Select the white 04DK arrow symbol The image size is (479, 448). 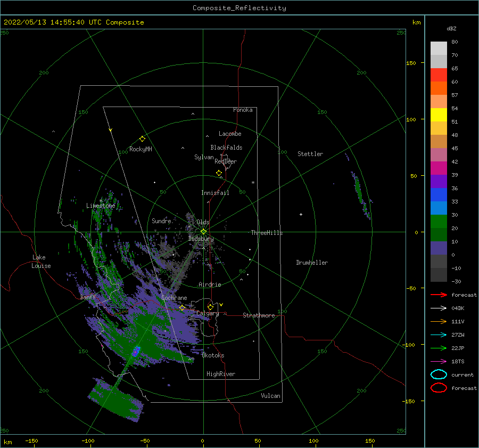[439, 308]
